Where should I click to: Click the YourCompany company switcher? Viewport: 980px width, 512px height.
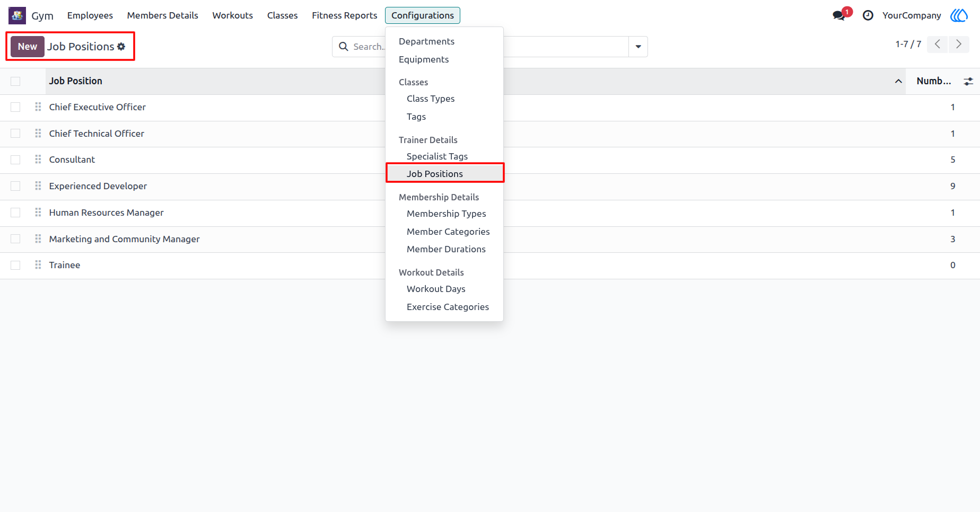pos(912,15)
